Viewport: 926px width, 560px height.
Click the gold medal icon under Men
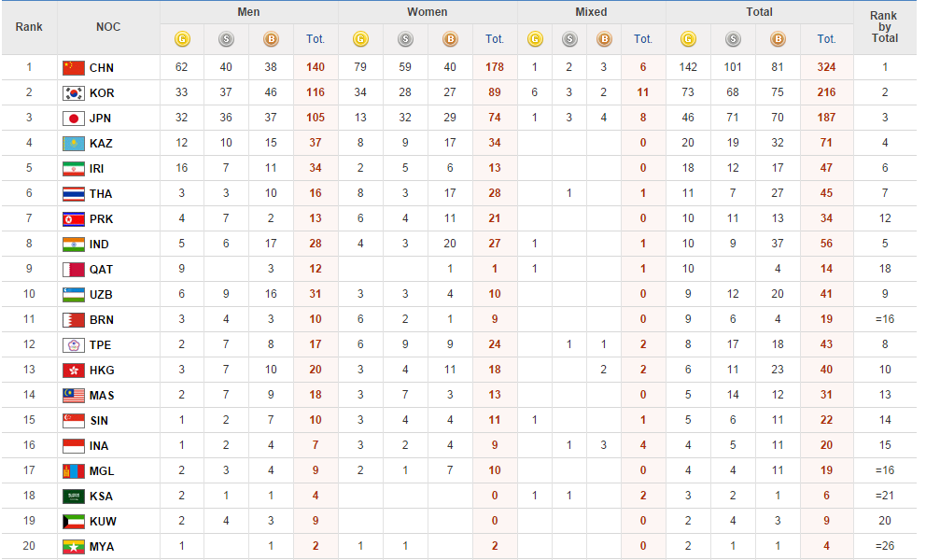point(182,39)
